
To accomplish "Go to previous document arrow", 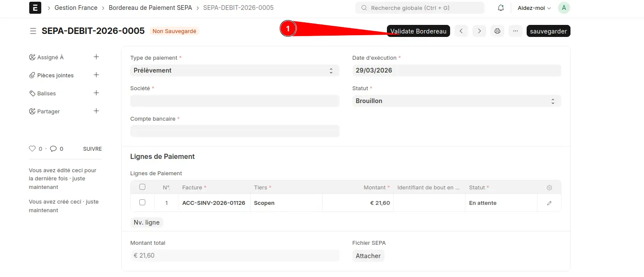I will pyautogui.click(x=461, y=31).
